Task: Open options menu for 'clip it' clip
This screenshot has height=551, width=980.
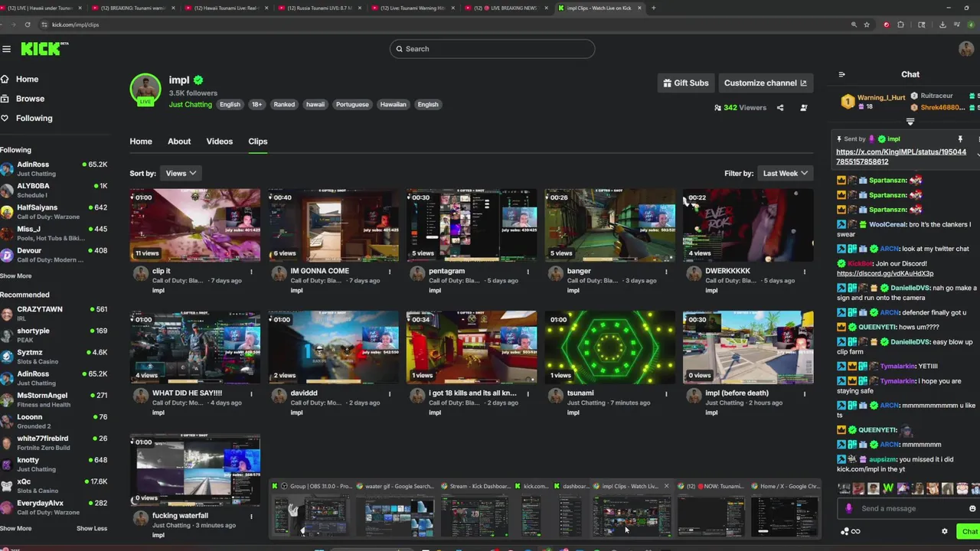Action: point(251,272)
